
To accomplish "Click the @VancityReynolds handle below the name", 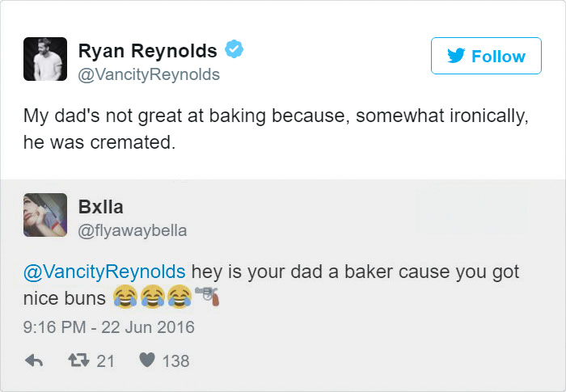I will (x=149, y=74).
